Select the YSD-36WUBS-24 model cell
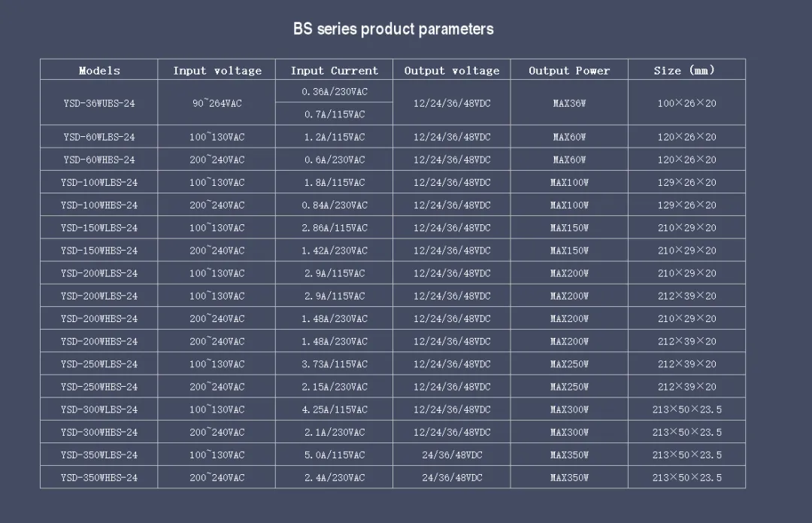 click(99, 102)
